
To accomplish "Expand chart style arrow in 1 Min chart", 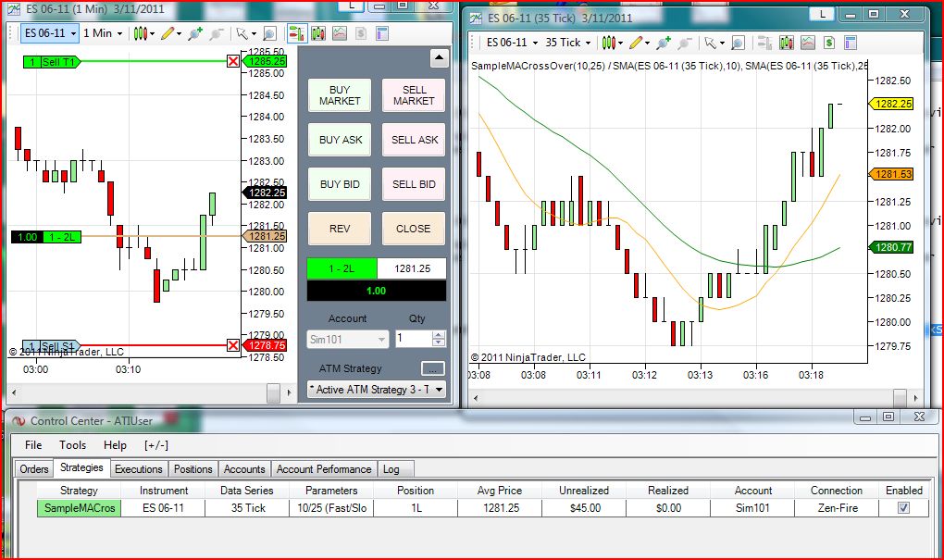I will 152,33.
